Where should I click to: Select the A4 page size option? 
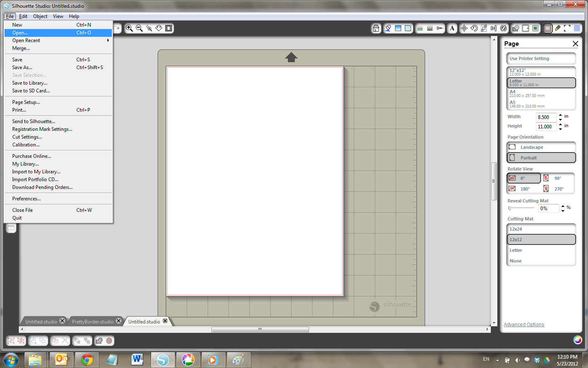(541, 93)
